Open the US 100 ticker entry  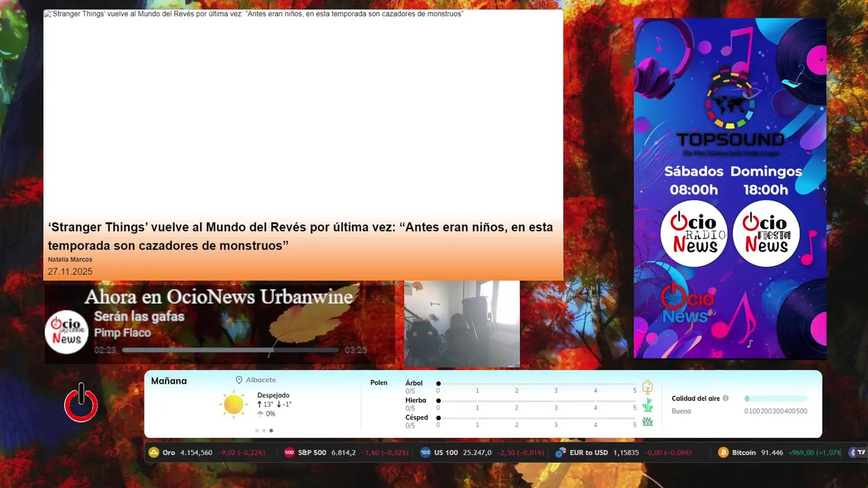point(482,452)
